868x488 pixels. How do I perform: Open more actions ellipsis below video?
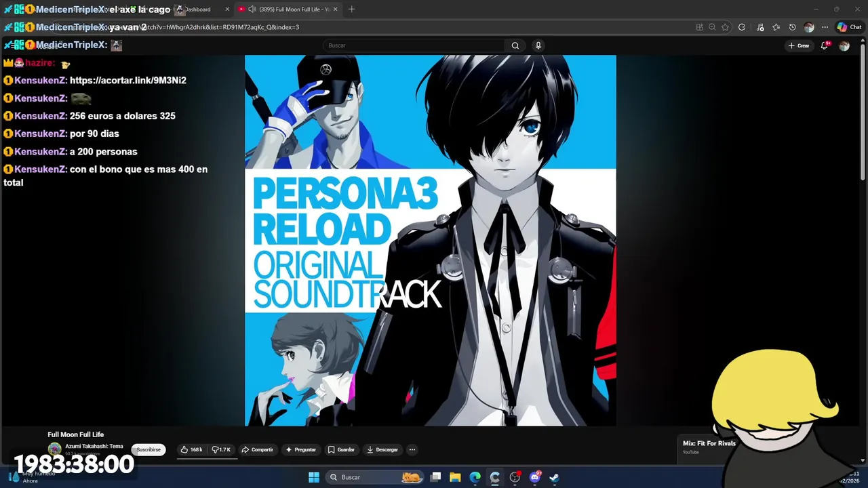click(412, 449)
